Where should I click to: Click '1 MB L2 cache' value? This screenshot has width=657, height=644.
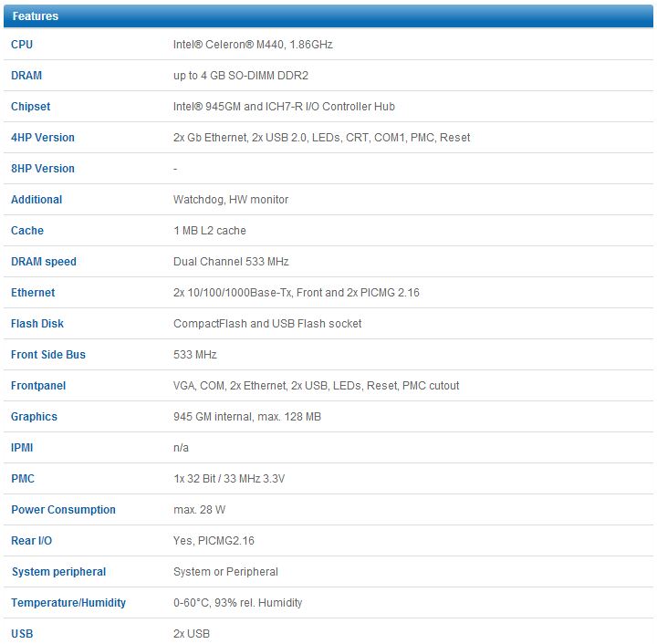[210, 230]
